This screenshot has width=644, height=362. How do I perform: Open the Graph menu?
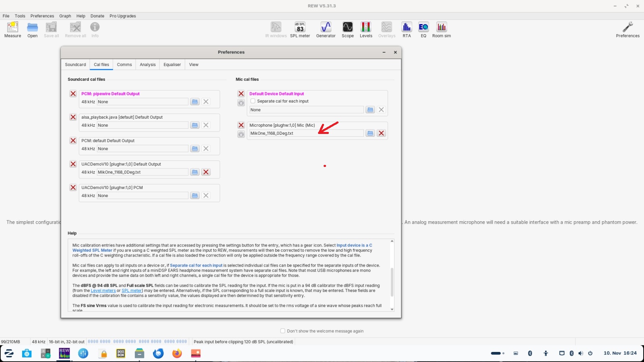coord(65,16)
